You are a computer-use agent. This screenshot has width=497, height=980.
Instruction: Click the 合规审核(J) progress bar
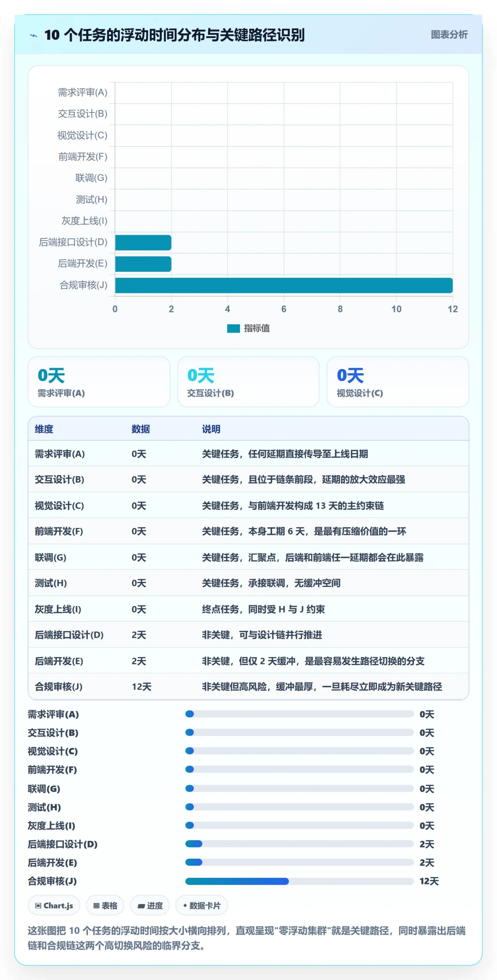click(x=299, y=881)
